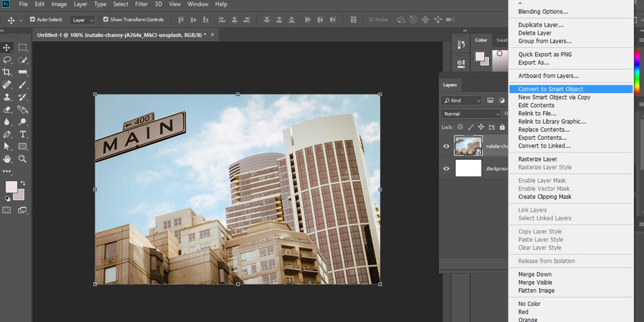Choose Convert to Smart Object
Viewport: 644px width, 322px height.
point(550,89)
